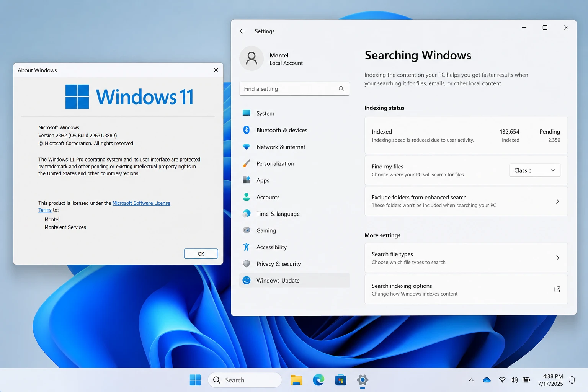Click Version 23H2 build text
Screen dimensions: 588x392
pos(77,136)
